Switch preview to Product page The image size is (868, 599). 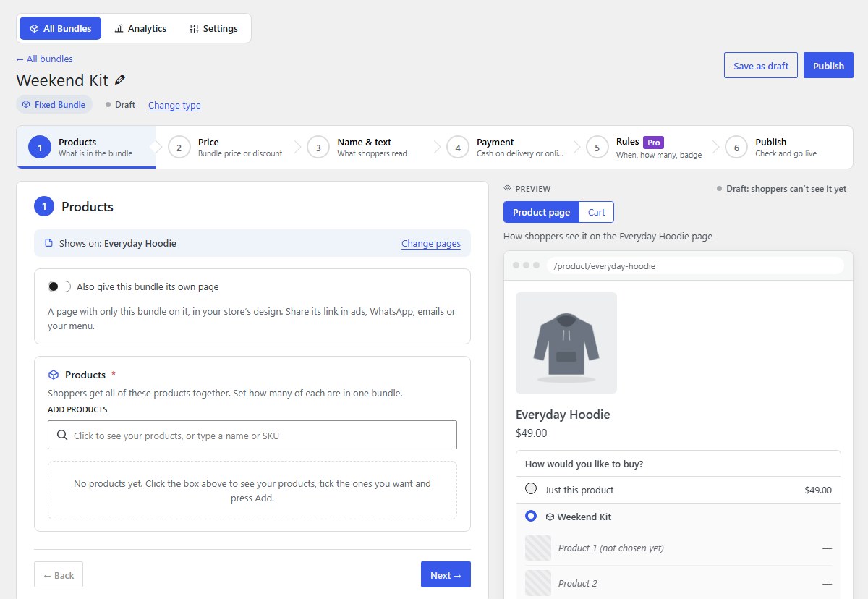click(x=541, y=212)
